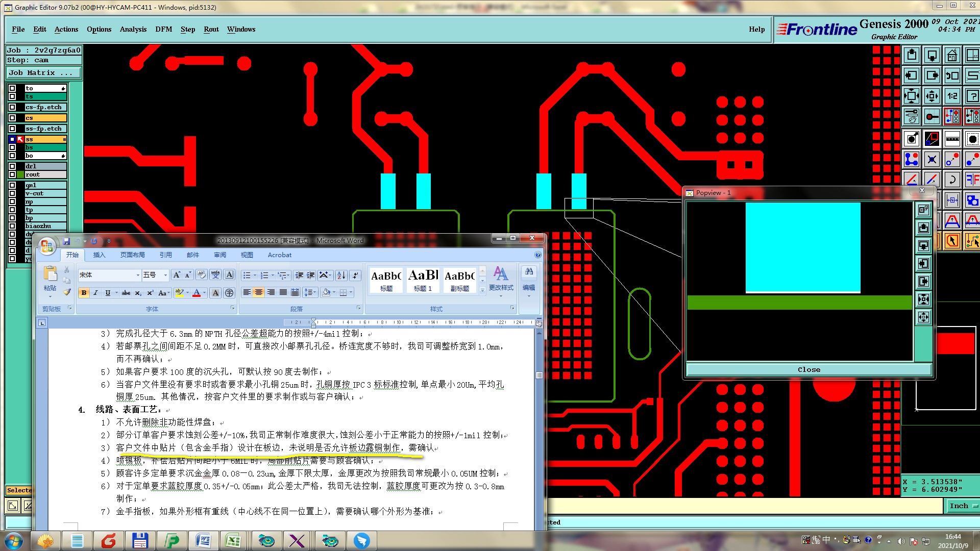
Task: Click the green color swatch beside rout
Action: 21,174
